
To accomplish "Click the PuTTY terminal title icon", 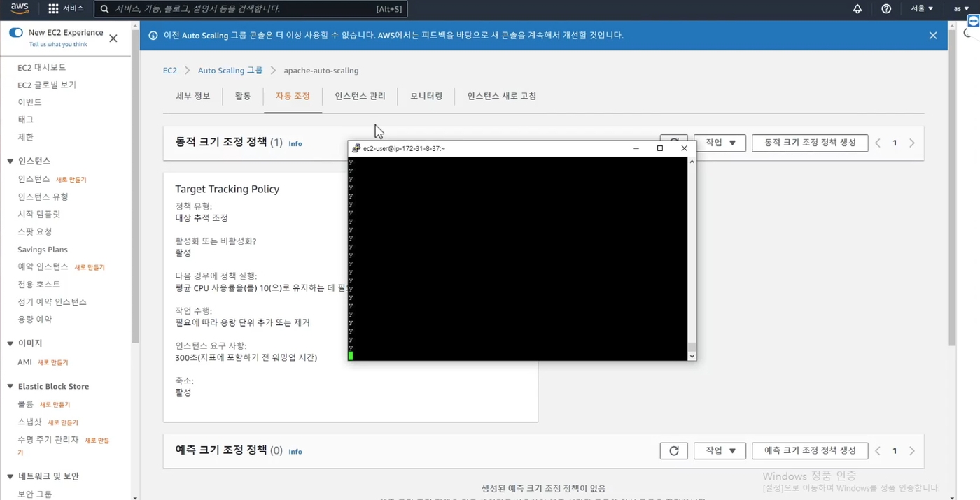I will pos(356,148).
